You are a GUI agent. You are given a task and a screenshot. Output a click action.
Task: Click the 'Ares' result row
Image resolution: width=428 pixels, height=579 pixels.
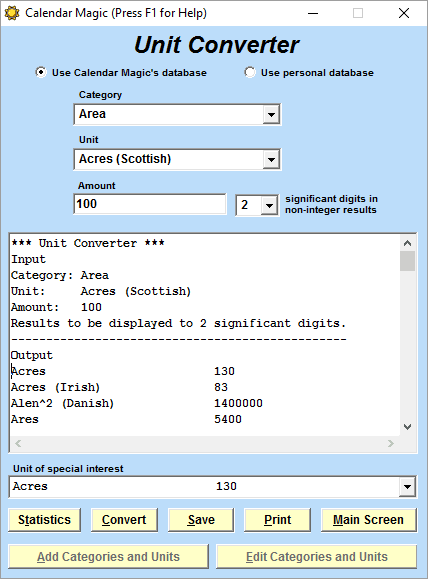tap(126, 419)
